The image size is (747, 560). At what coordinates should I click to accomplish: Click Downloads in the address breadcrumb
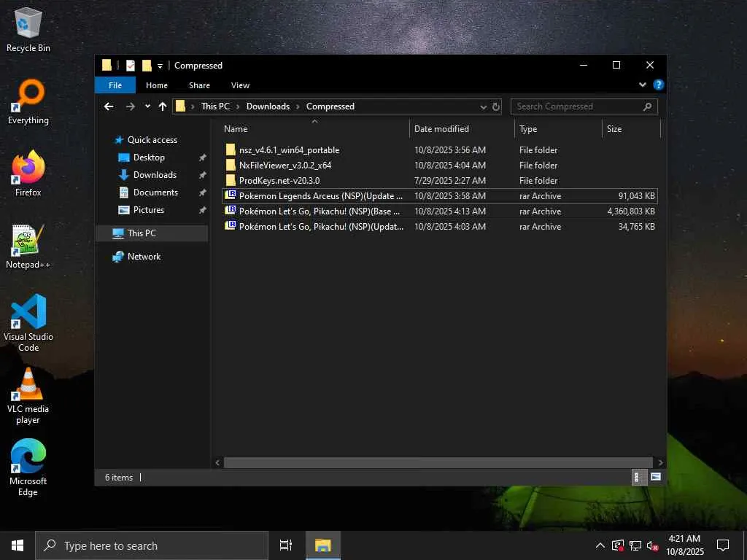(268, 106)
